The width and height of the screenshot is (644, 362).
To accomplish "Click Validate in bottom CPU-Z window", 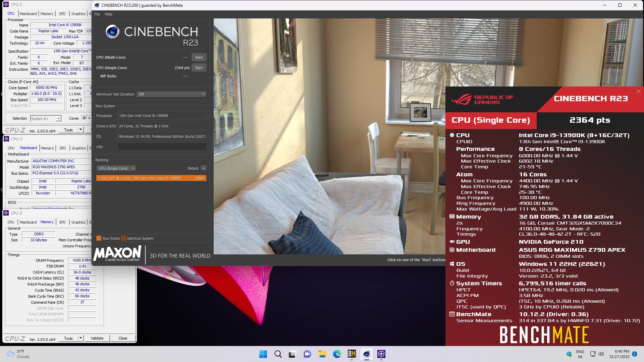I will pos(97,338).
